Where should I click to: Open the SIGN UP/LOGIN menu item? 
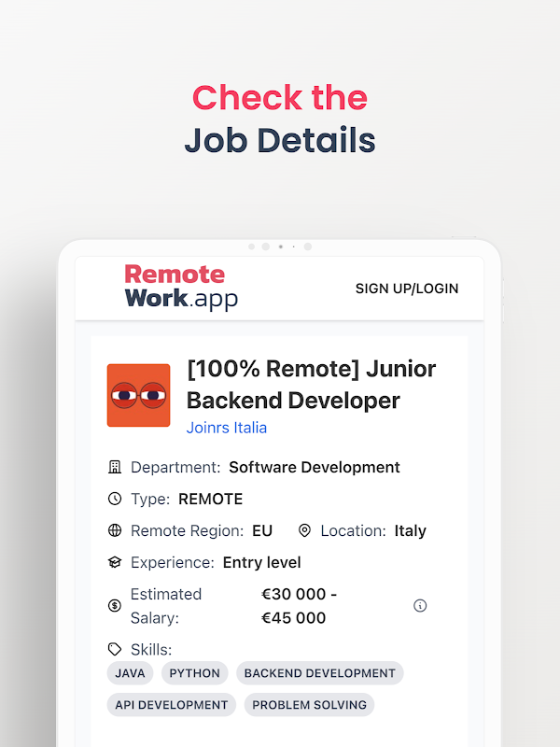click(x=407, y=289)
